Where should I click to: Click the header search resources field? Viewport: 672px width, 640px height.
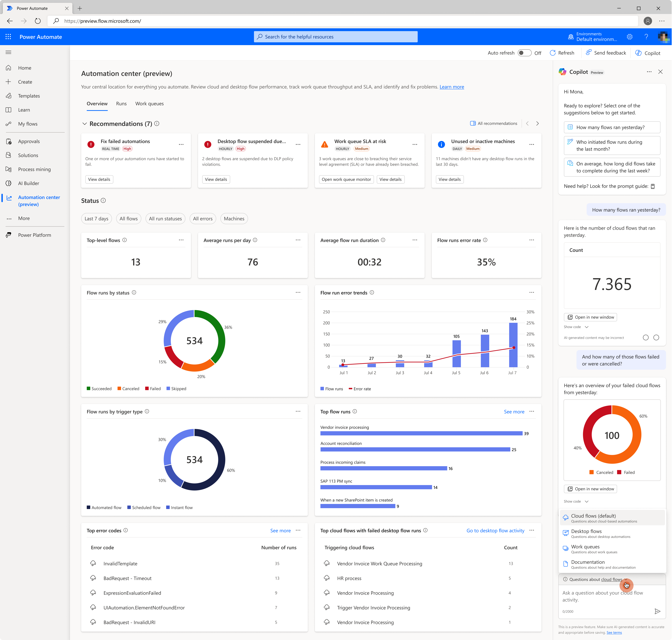[x=335, y=37]
